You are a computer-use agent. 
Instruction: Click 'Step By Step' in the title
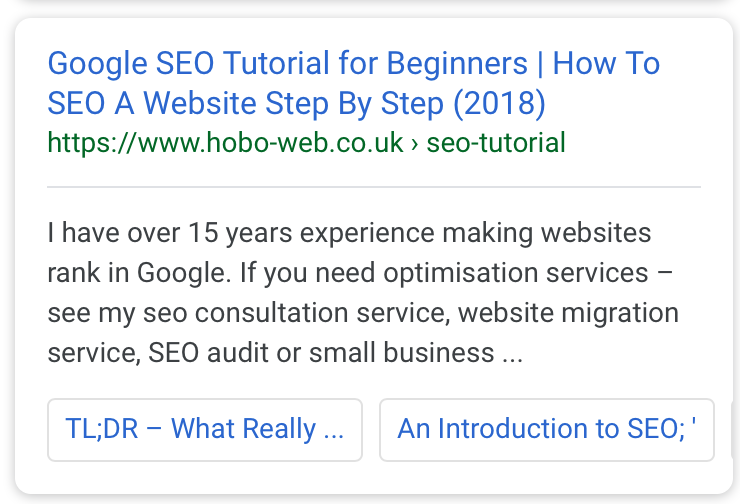[354, 104]
